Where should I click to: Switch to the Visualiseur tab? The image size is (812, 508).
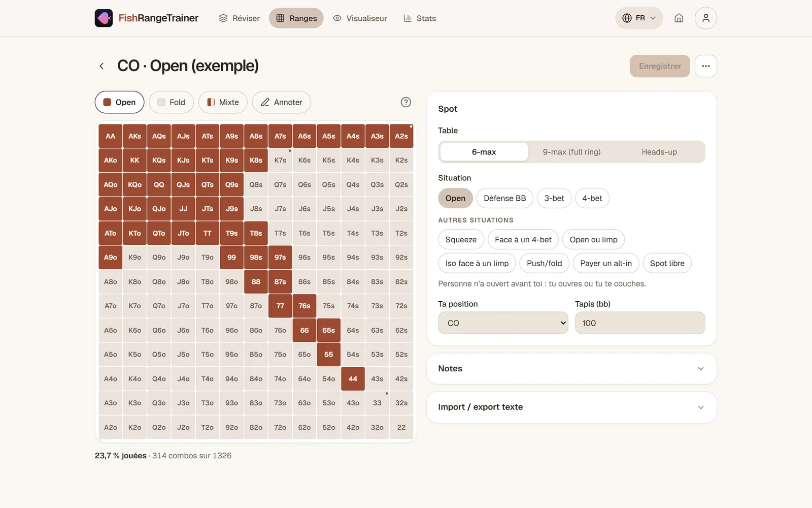coord(360,18)
